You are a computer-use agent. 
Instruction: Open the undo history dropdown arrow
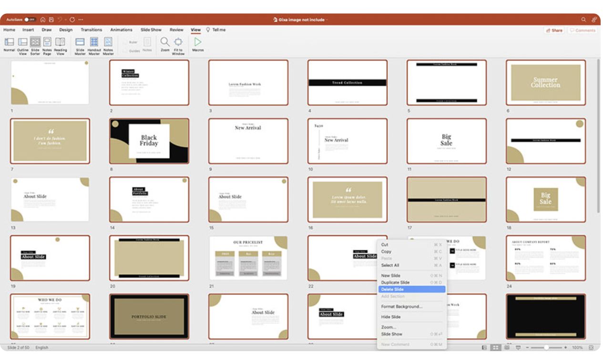(66, 20)
